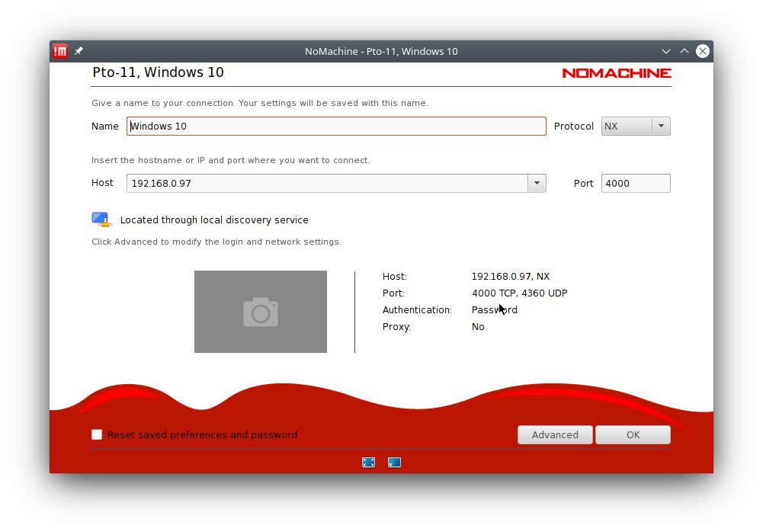The width and height of the screenshot is (763, 532).
Task: Expand the Host address dropdown arrow
Action: click(x=537, y=183)
